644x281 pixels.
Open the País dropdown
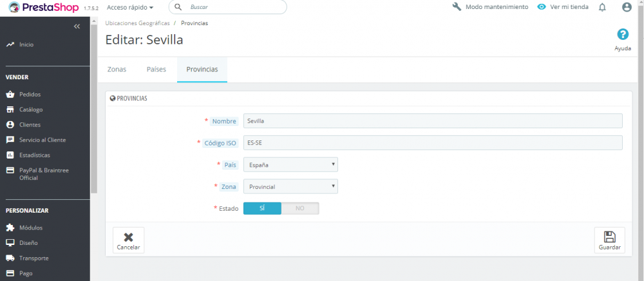point(291,165)
